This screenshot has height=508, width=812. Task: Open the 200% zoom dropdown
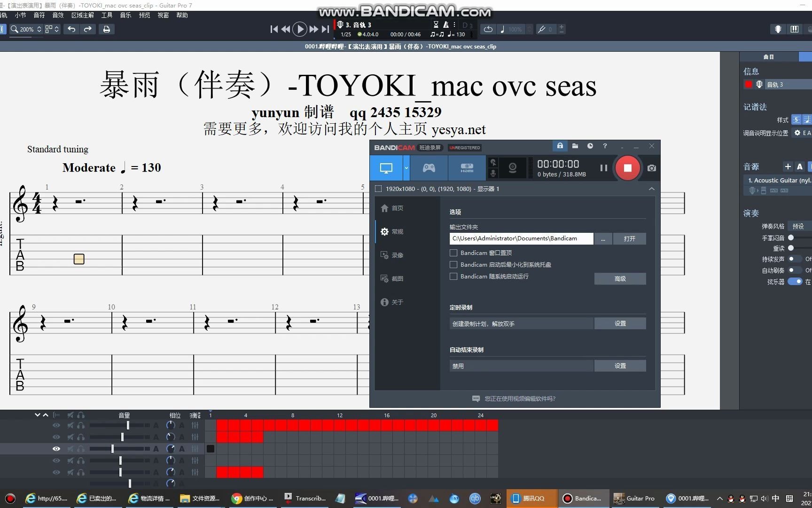point(26,29)
